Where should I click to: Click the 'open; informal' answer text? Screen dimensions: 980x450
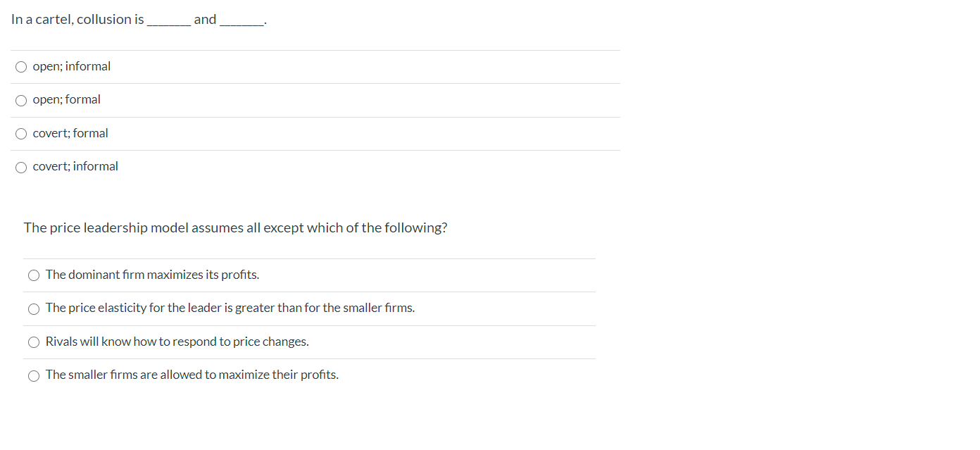(72, 66)
